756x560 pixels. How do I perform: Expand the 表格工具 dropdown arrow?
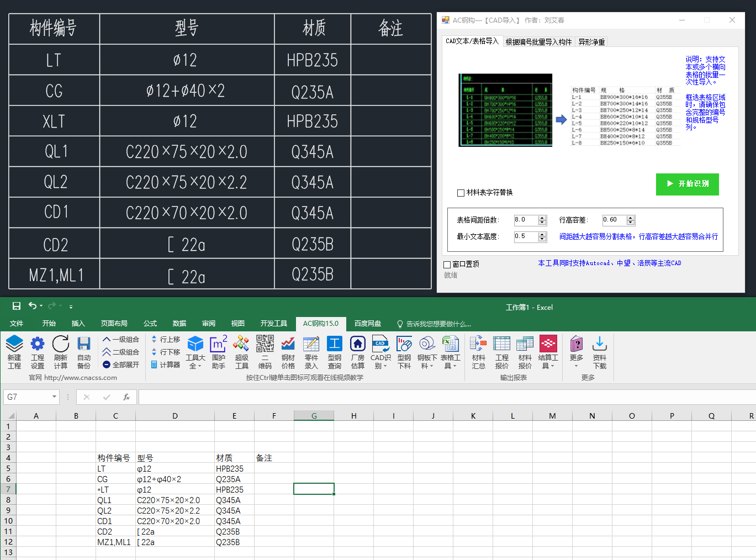coord(454,366)
